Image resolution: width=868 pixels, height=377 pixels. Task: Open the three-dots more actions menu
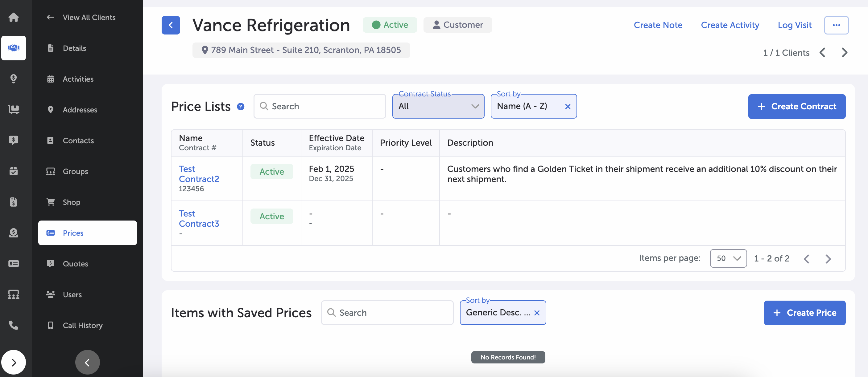point(836,25)
